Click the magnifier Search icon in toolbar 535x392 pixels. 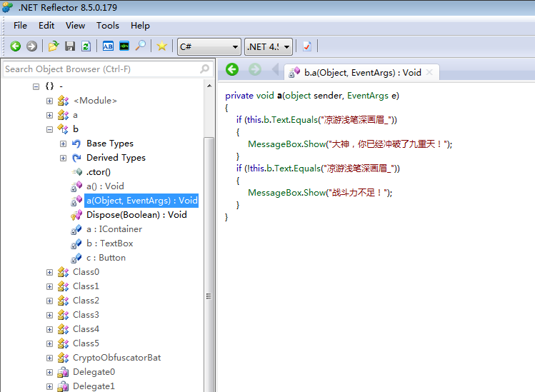(x=141, y=46)
